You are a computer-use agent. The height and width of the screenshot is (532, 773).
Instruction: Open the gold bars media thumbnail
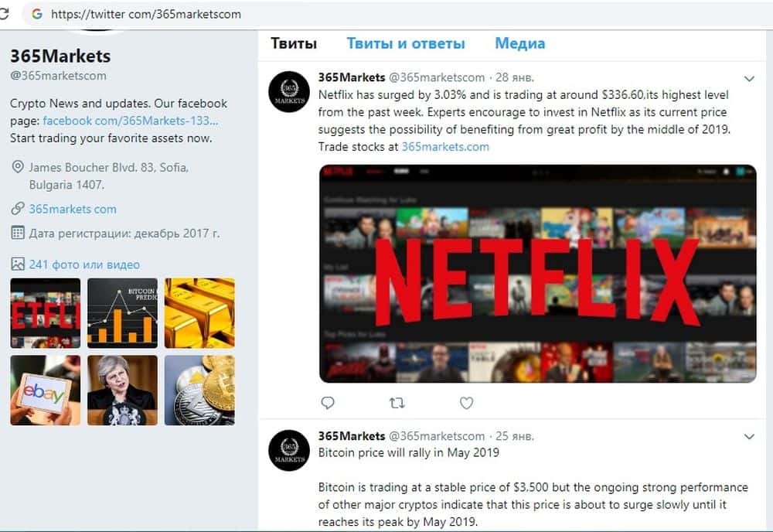[199, 313]
